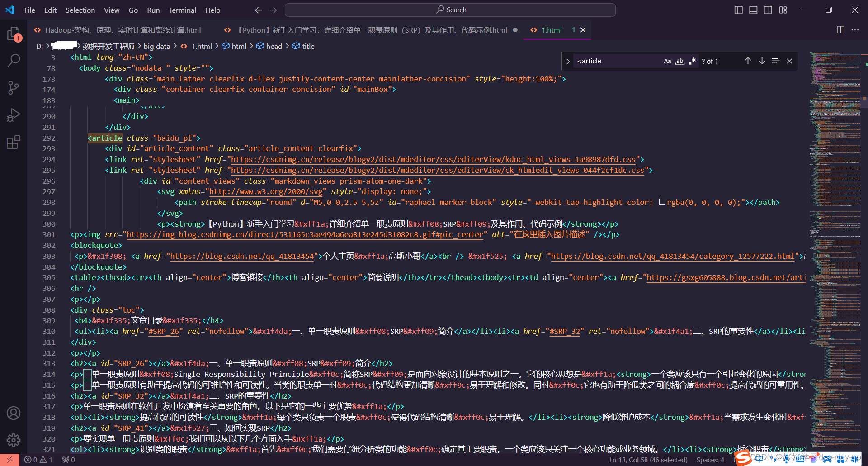Image resolution: width=868 pixels, height=466 pixels.
Task: Toggle the bottom panel layout icon
Action: click(x=753, y=10)
